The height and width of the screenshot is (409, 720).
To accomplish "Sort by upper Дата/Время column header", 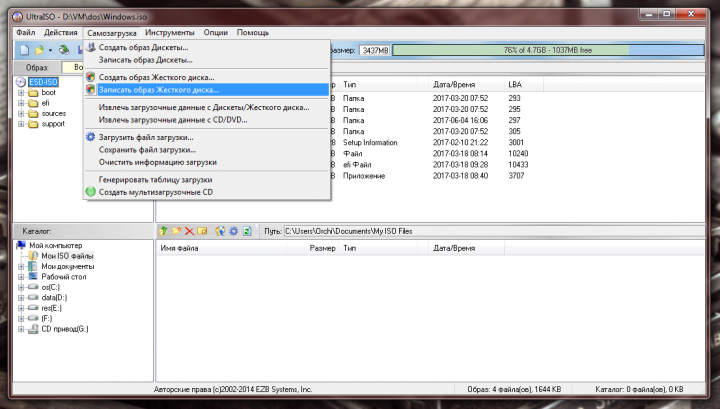I will tap(467, 84).
